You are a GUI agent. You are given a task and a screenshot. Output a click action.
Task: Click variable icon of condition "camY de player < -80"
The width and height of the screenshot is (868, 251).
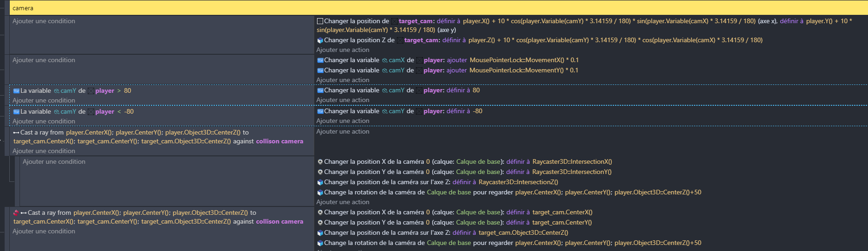tap(16, 112)
